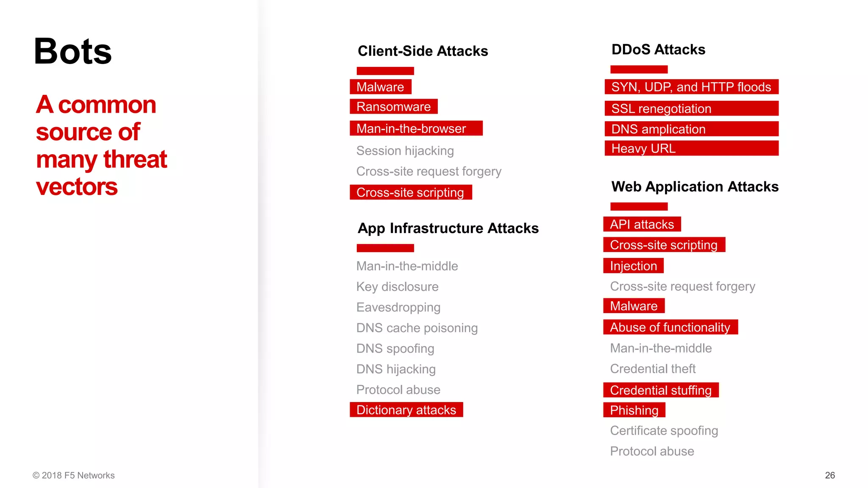Select the Credential stuffing item
Screen dimensions: 868x488
(661, 390)
